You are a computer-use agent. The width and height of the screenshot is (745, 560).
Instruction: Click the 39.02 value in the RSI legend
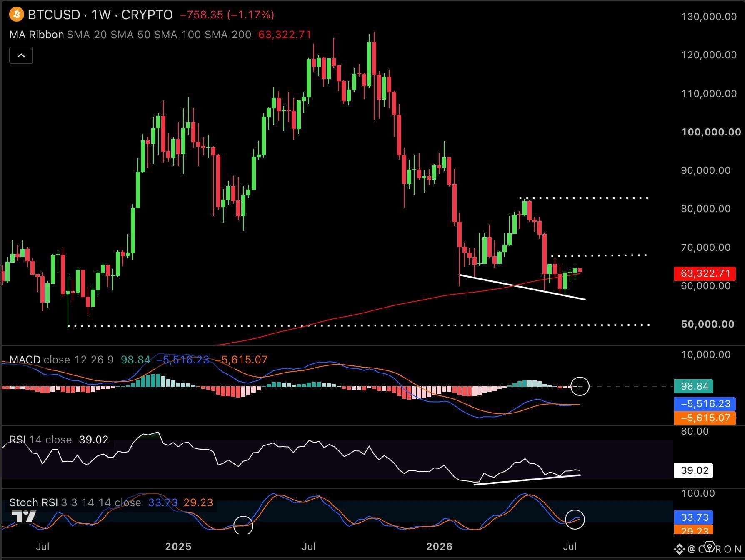click(x=94, y=440)
